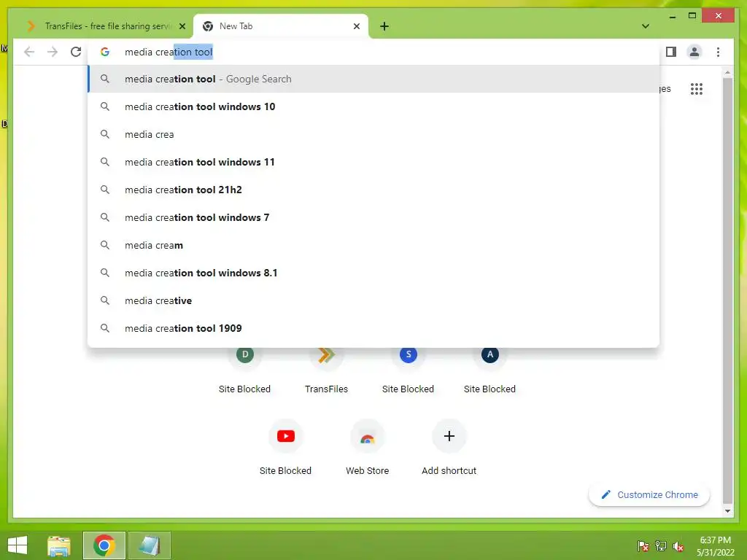Select the New Tab tab
Viewport: 747px width, 560px height.
point(280,26)
